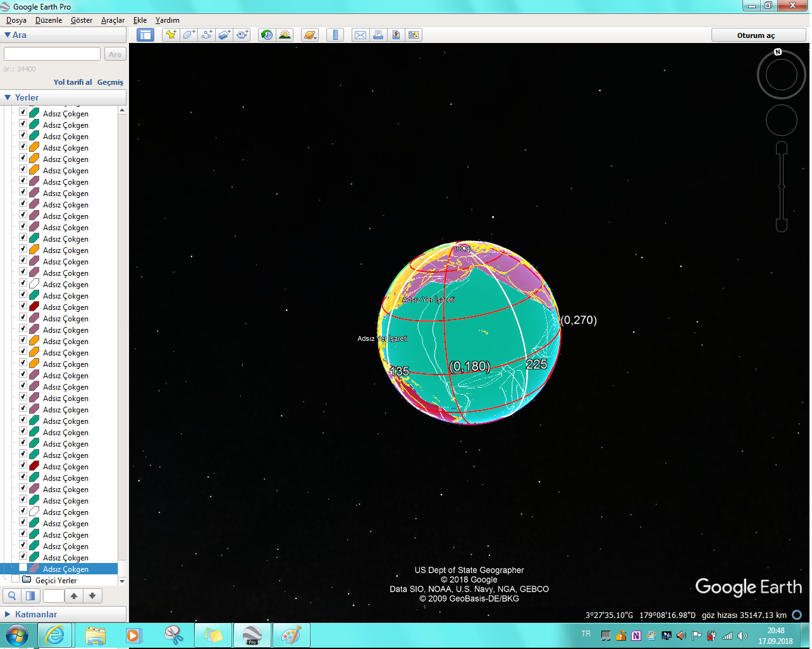Screen dimensions: 812x649
Task: Click View in Google Maps icon
Action: tap(414, 35)
